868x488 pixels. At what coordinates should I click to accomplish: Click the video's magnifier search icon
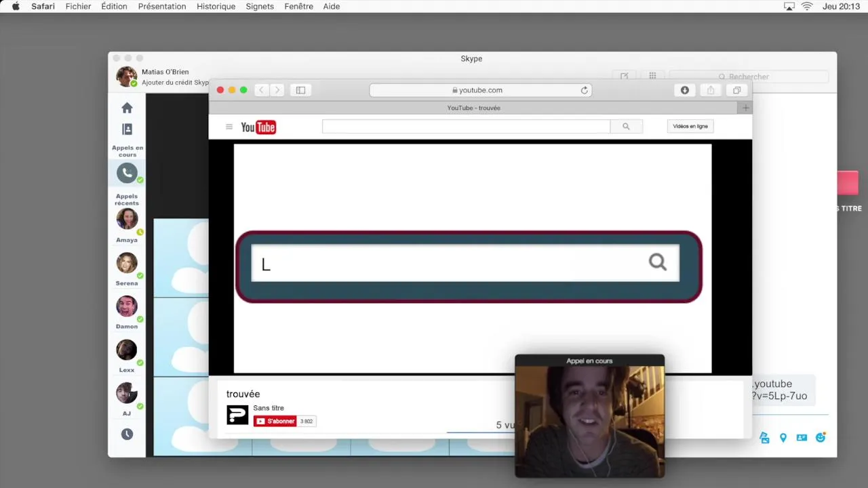658,262
